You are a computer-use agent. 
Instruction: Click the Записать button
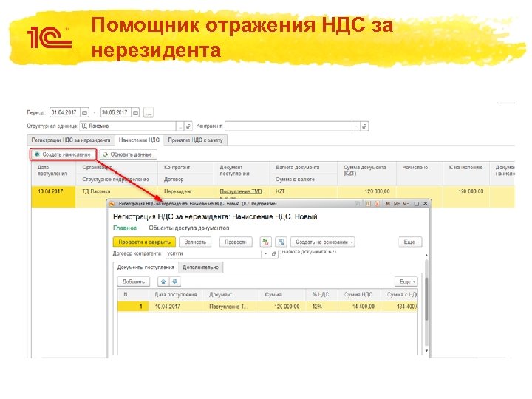tap(195, 242)
